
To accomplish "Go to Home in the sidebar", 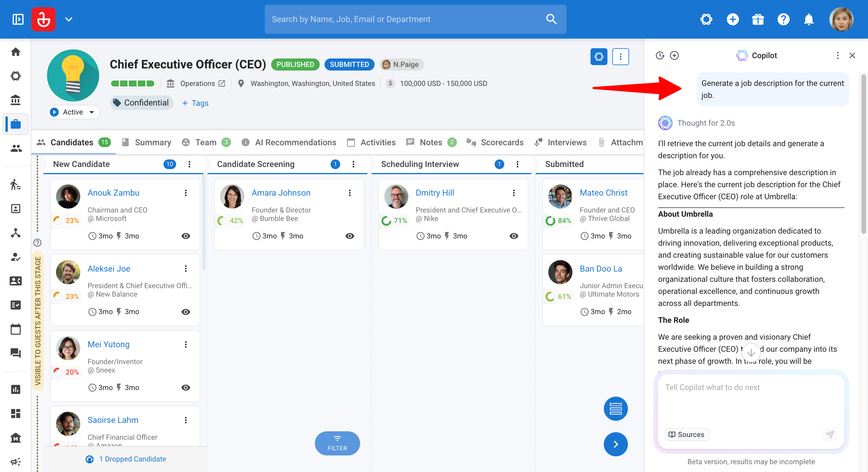I will pos(15,52).
